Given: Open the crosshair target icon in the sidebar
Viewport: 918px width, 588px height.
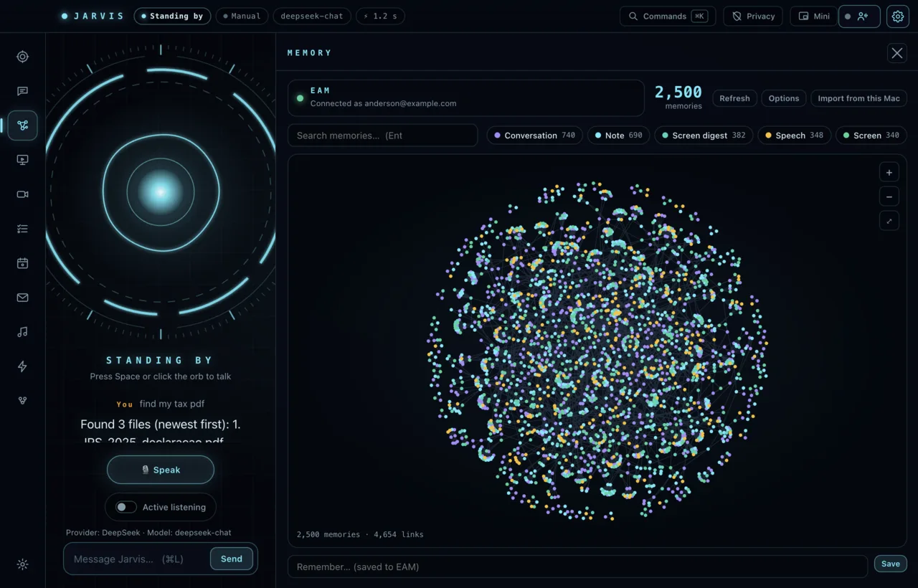Looking at the screenshot, I should pos(22,57).
